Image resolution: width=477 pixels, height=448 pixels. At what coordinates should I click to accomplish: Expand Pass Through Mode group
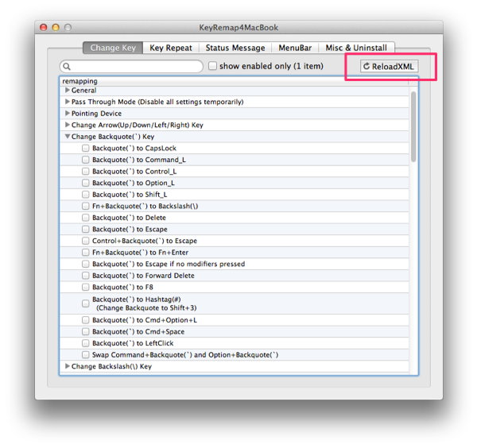coord(68,102)
